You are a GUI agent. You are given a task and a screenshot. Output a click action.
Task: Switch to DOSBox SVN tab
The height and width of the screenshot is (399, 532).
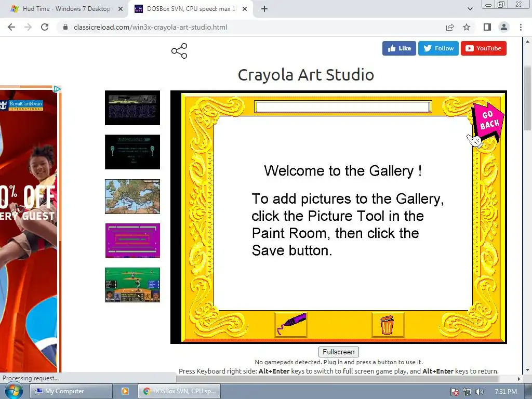[192, 9]
